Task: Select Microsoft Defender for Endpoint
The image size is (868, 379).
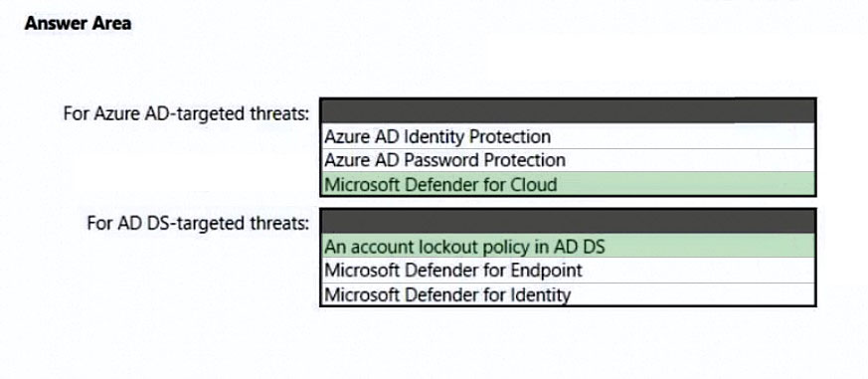Action: 568,271
